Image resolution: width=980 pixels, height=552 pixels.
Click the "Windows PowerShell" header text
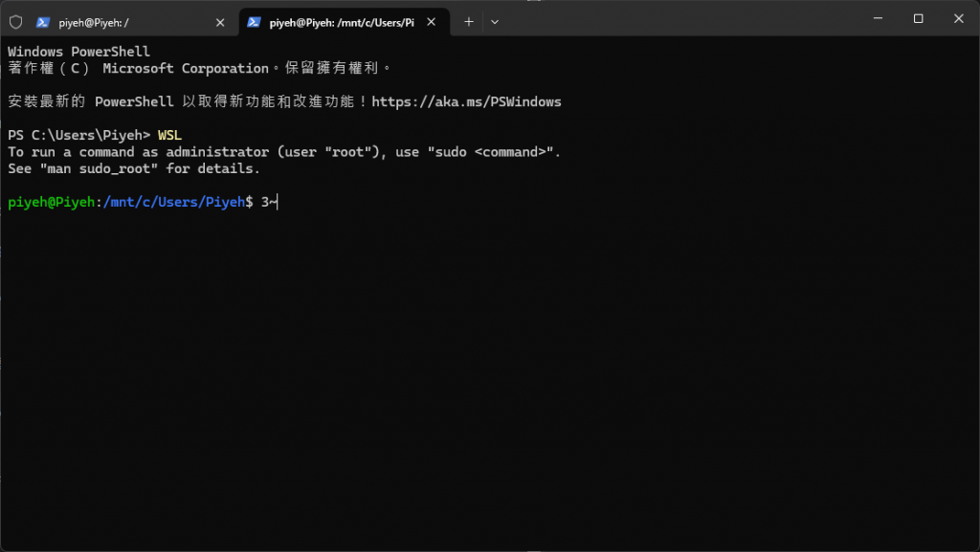(x=78, y=52)
